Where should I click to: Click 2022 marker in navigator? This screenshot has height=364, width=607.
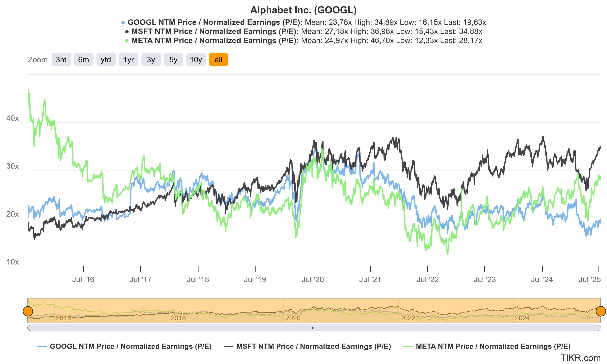pyautogui.click(x=407, y=318)
